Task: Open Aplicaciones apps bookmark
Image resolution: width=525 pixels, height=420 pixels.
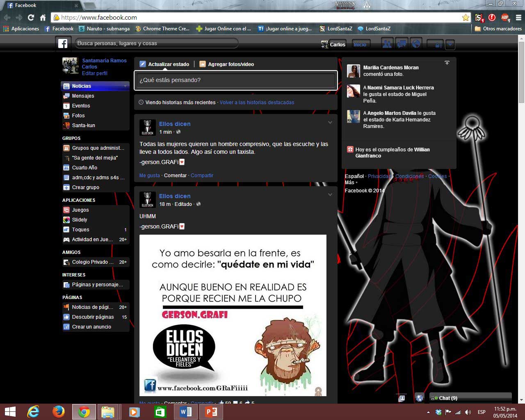Action: click(x=21, y=29)
